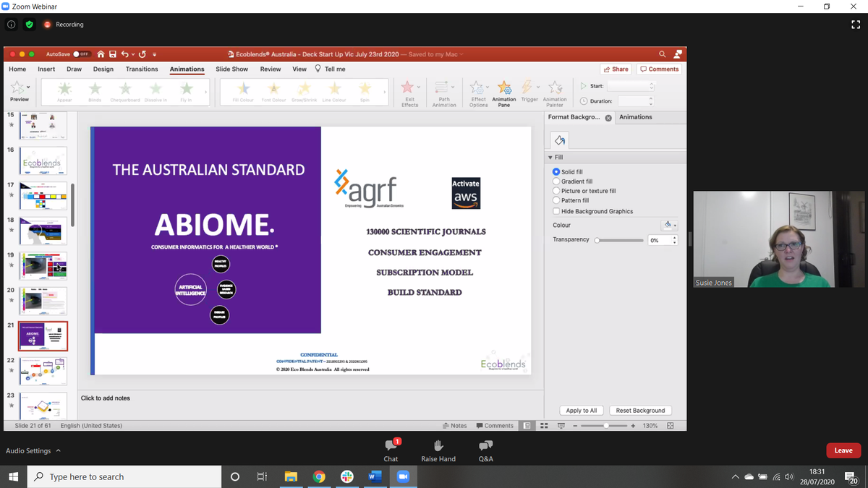Expand the emphasis effects gallery arrow
The image size is (868, 488).
pyautogui.click(x=384, y=92)
